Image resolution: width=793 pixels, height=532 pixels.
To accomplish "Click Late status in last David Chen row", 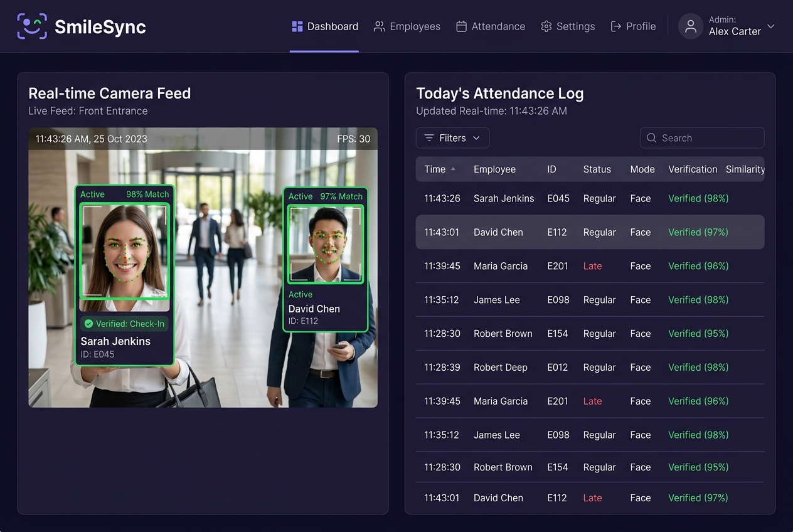I will [592, 497].
